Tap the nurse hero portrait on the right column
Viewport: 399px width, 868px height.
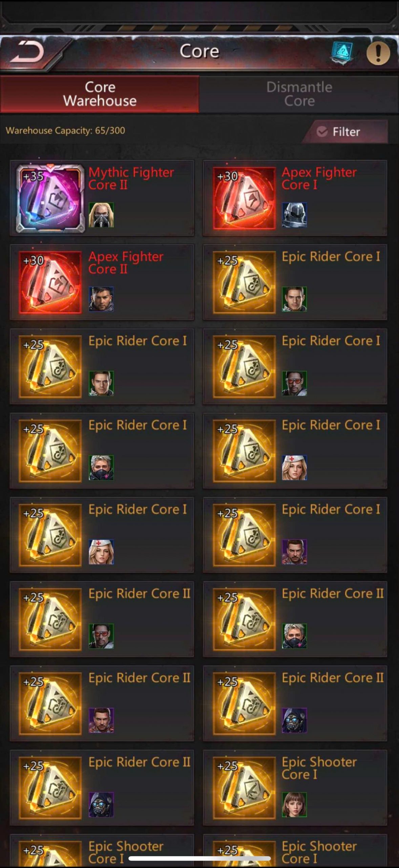294,468
